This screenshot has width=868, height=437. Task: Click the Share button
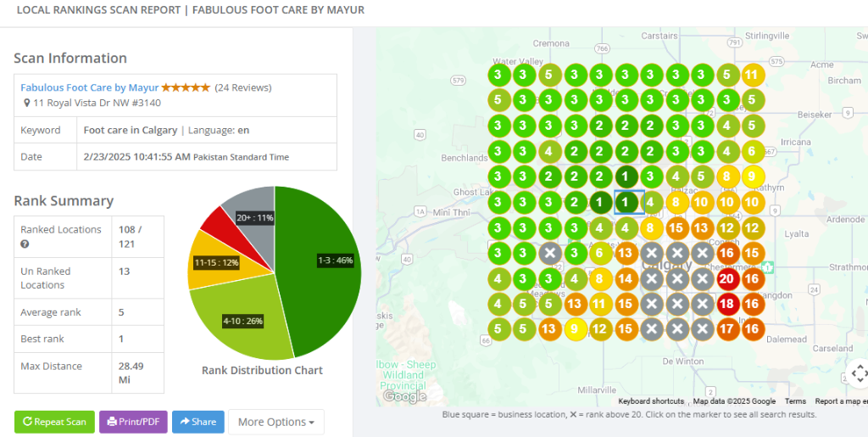tap(198, 422)
